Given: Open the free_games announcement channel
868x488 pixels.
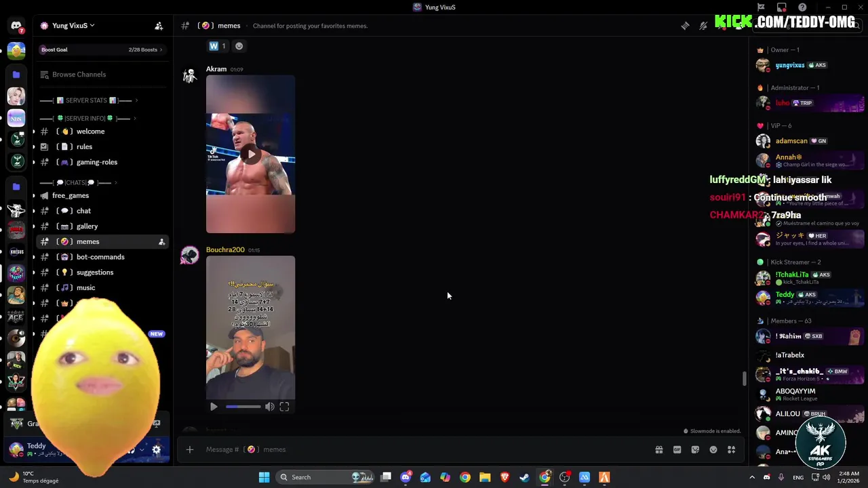Looking at the screenshot, I should click(x=102, y=196).
